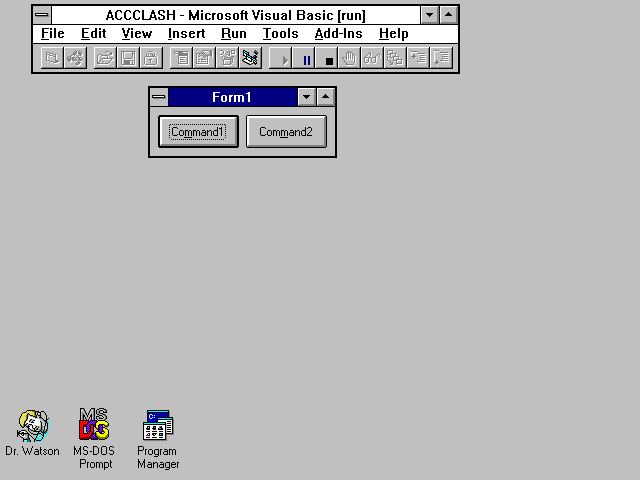
Task: Click the Command1 button
Action: pyautogui.click(x=198, y=132)
